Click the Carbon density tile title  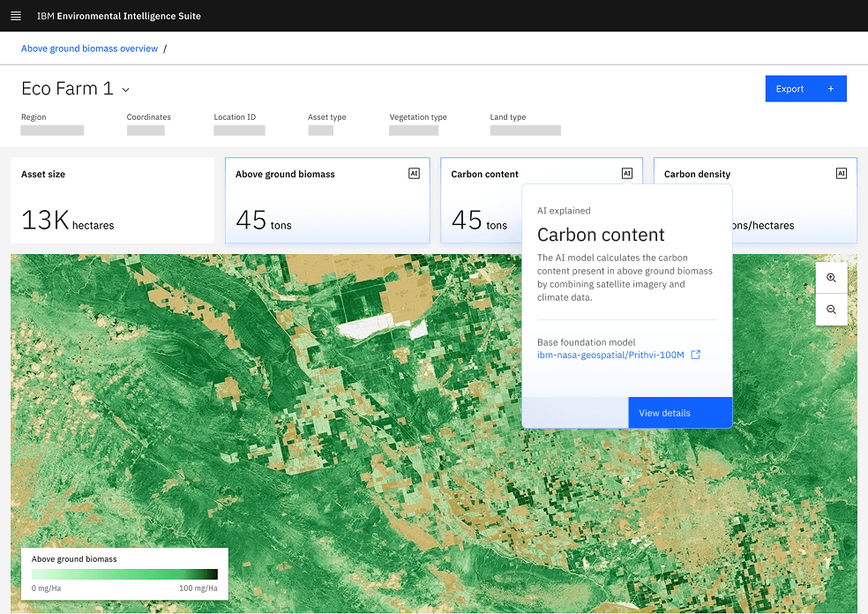[x=697, y=174]
